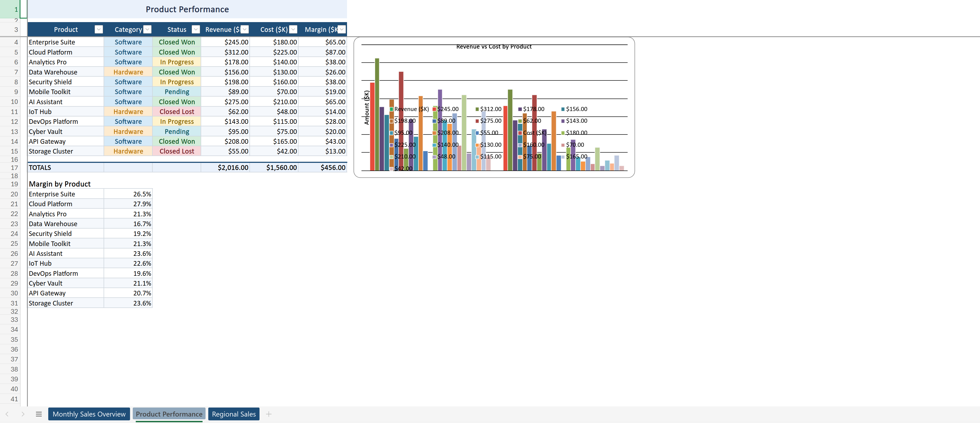This screenshot has width=980, height=425.
Task: Select the Cloud Platform cell in row 5
Action: [x=65, y=52]
